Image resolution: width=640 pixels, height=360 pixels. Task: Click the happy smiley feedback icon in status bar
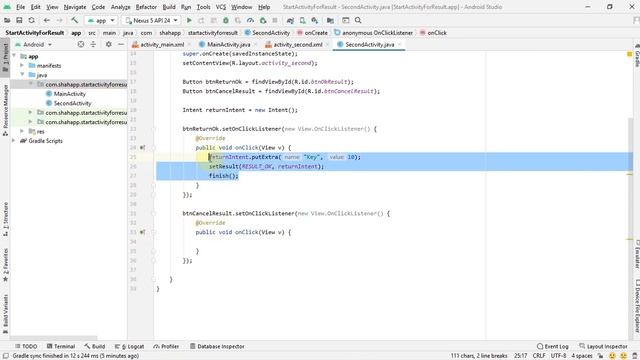click(x=612, y=356)
